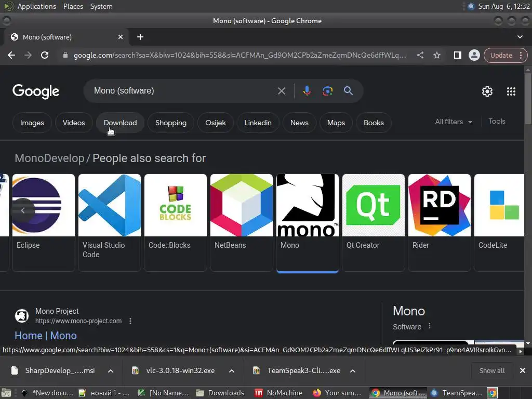The image size is (532, 399).
Task: Click the forward navigation arrow
Action: [x=28, y=55]
